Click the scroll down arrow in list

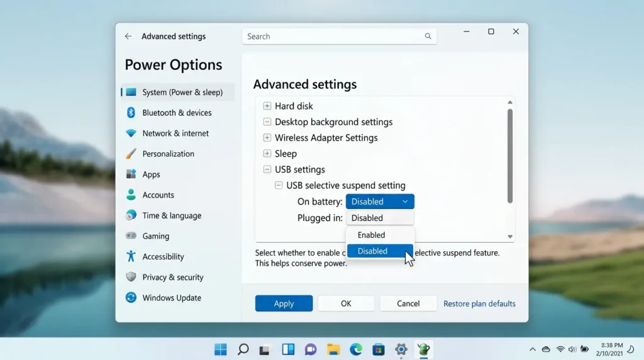click(509, 237)
